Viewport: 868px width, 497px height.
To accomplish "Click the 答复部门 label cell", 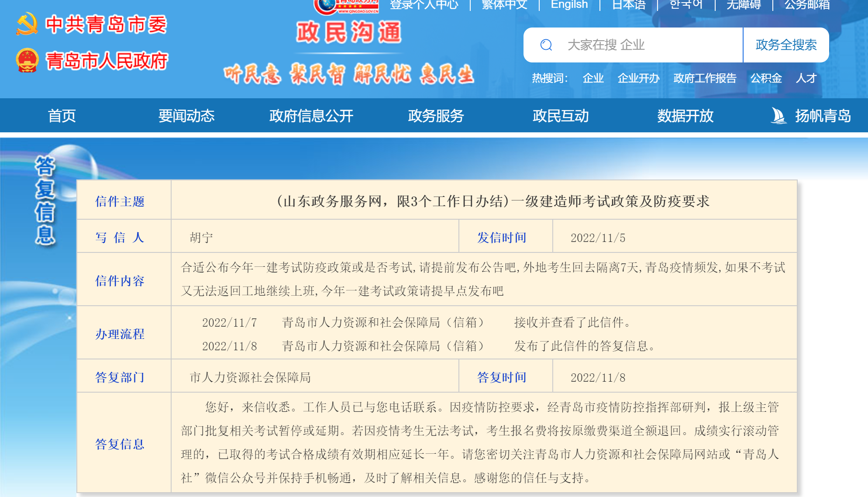I will point(124,376).
